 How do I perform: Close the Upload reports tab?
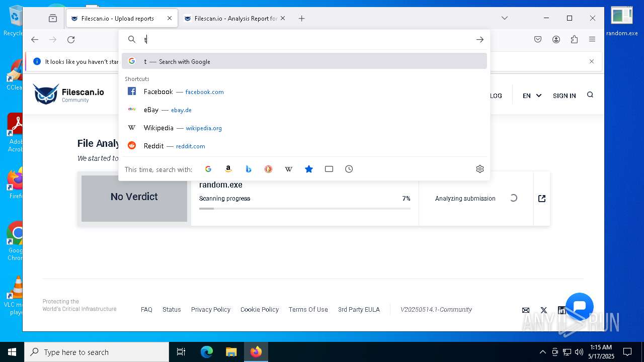point(170,18)
